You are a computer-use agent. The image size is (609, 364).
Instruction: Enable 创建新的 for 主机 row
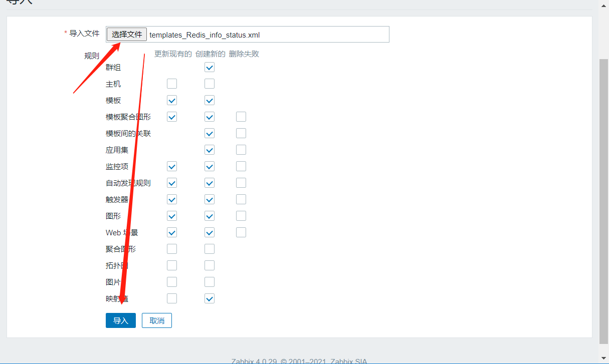tap(210, 84)
